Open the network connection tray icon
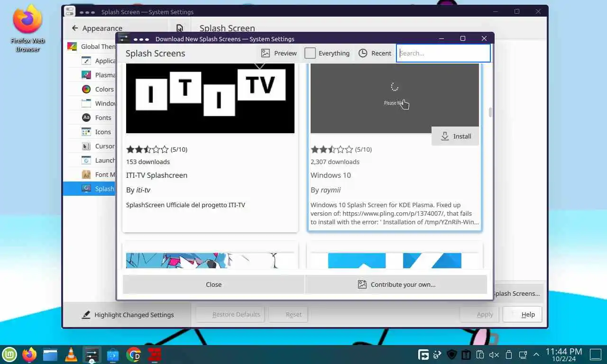The height and width of the screenshot is (364, 607). pyautogui.click(x=523, y=355)
